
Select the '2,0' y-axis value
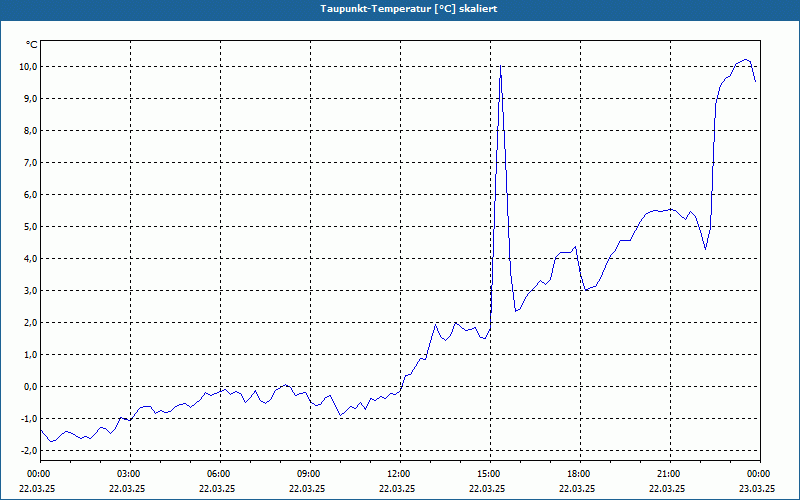coord(30,322)
